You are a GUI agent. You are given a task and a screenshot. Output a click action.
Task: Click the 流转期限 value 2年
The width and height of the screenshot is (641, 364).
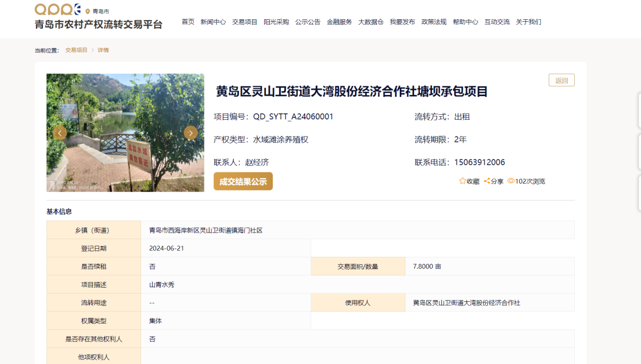tap(460, 140)
